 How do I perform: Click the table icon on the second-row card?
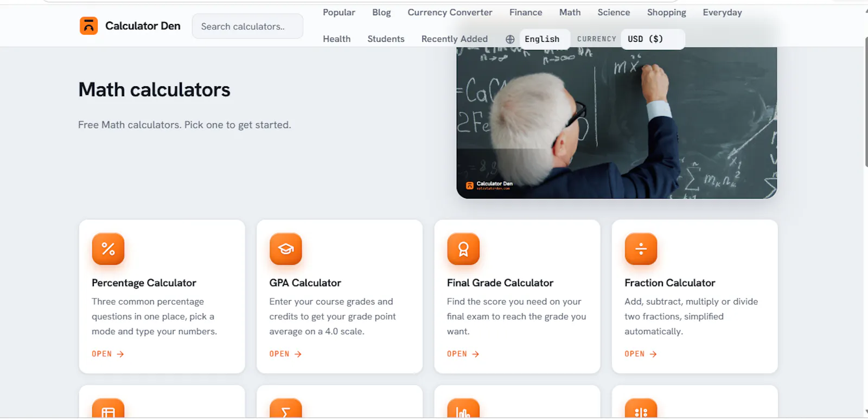(x=108, y=409)
